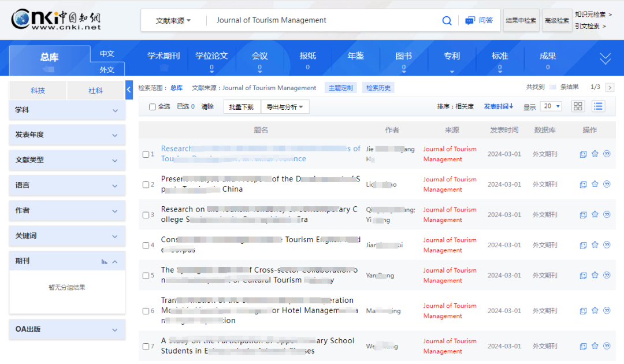The height and width of the screenshot is (364, 624).
Task: Switch to the 外文 tab
Action: (107, 69)
